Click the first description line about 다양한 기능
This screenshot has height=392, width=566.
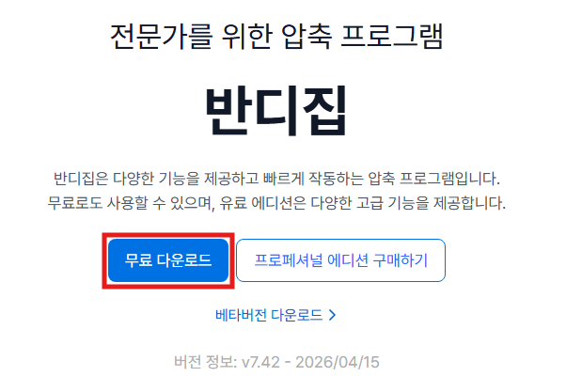click(276, 179)
